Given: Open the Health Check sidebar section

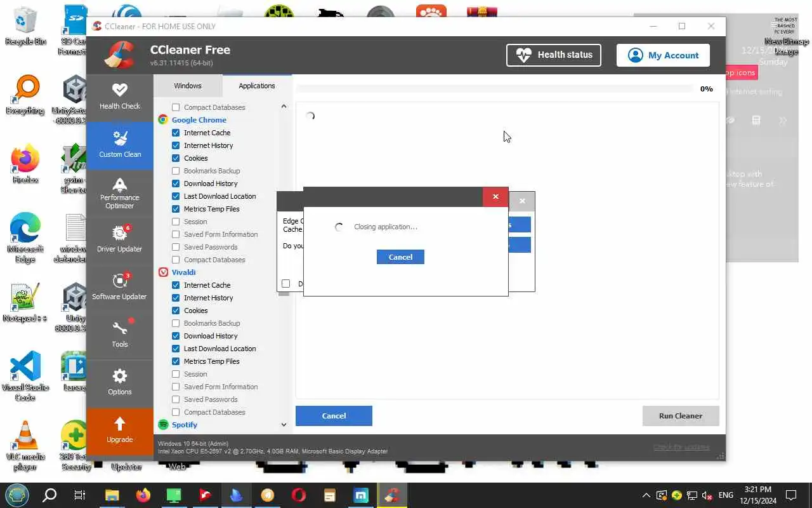Looking at the screenshot, I should 120,97.
